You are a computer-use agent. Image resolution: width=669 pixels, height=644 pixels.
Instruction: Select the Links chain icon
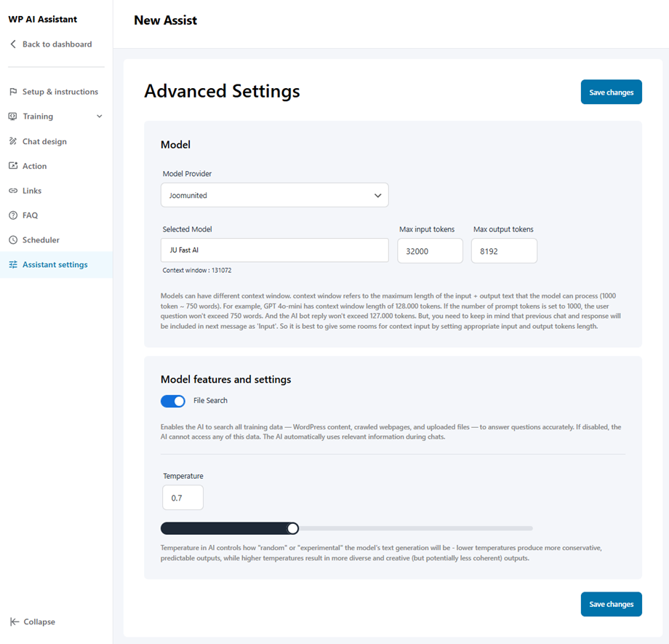[x=12, y=191]
